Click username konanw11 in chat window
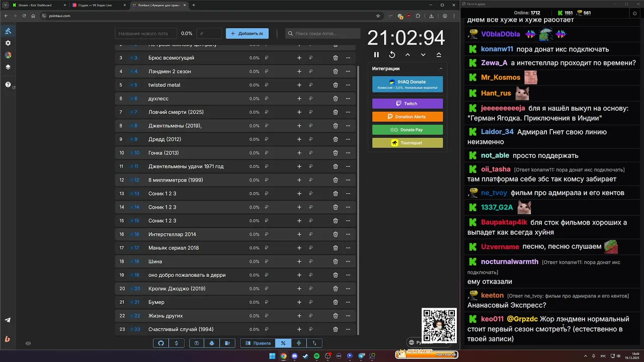 pyautogui.click(x=497, y=49)
